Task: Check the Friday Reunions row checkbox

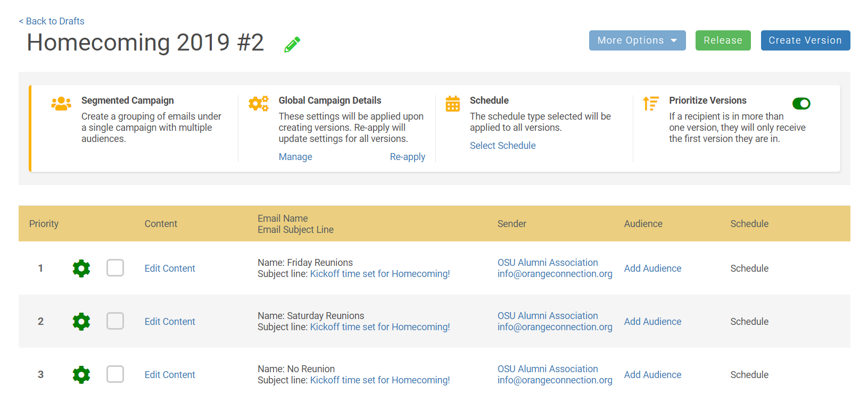Action: pyautogui.click(x=115, y=268)
